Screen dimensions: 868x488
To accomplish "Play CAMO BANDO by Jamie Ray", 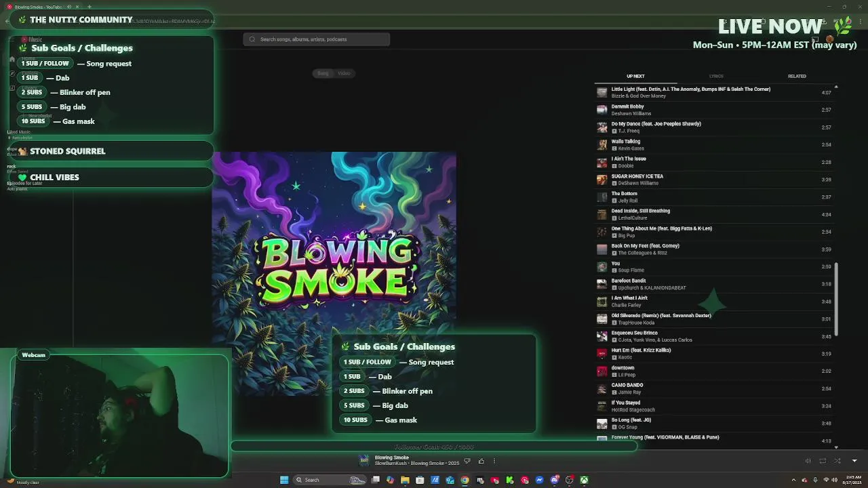I will (715, 388).
